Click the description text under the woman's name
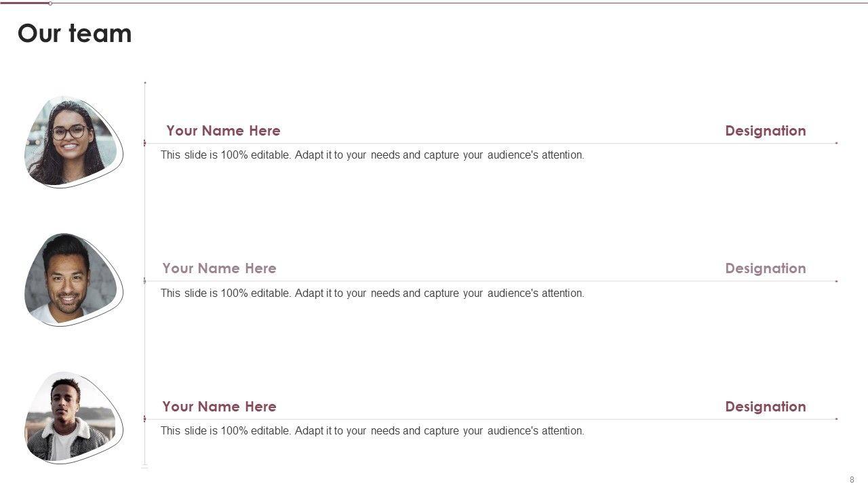 [372, 155]
